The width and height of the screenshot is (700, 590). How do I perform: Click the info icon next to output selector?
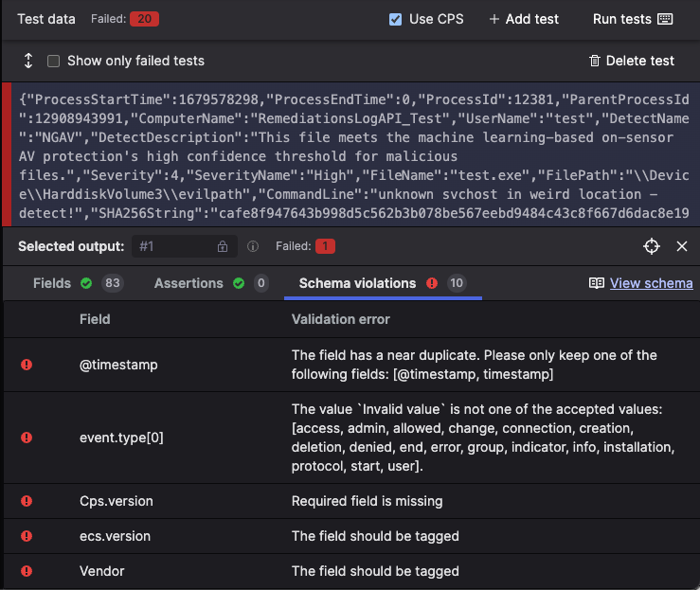click(x=253, y=246)
